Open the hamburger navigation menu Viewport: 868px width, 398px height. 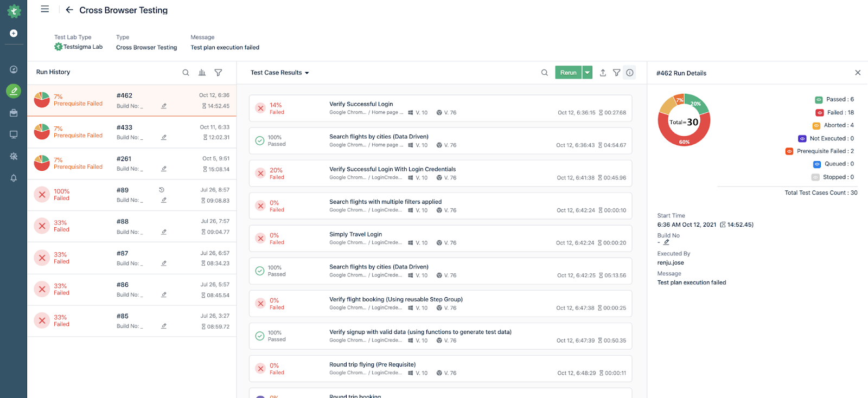point(45,9)
